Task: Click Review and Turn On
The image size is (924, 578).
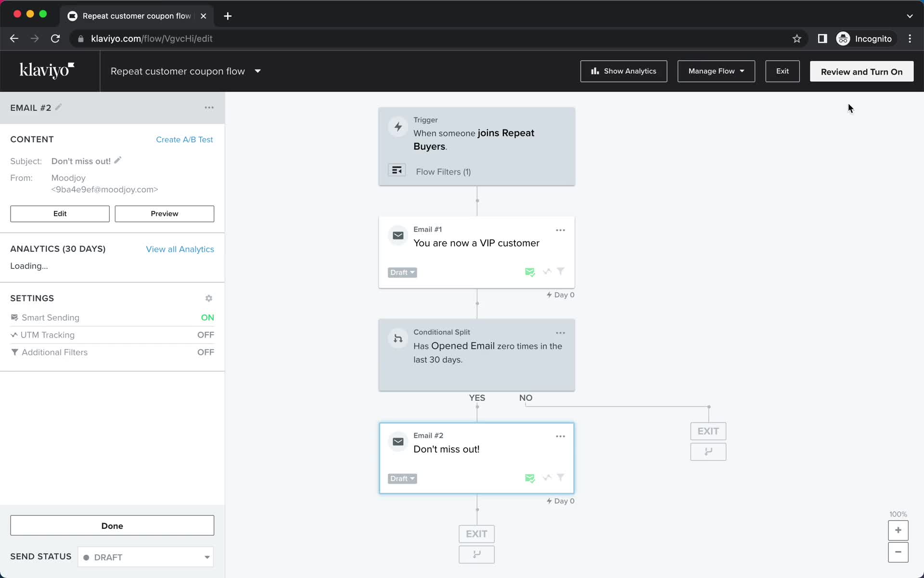Action: click(x=861, y=71)
